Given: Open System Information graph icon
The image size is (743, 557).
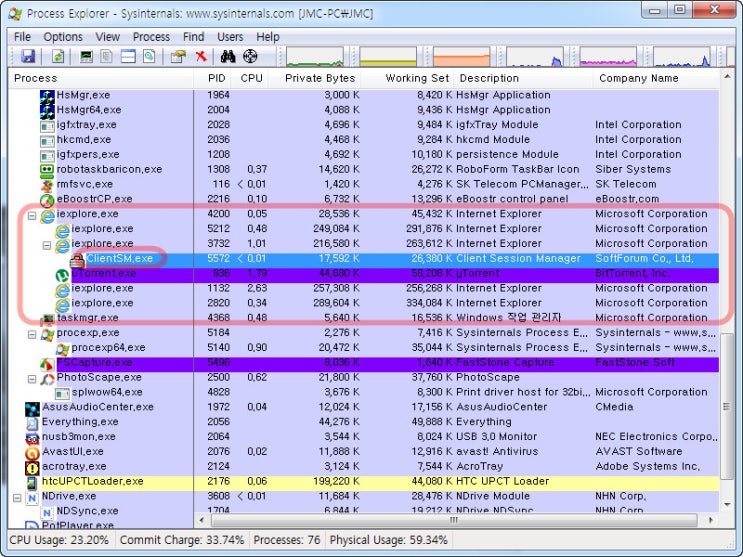Looking at the screenshot, I should pyautogui.click(x=87, y=57).
